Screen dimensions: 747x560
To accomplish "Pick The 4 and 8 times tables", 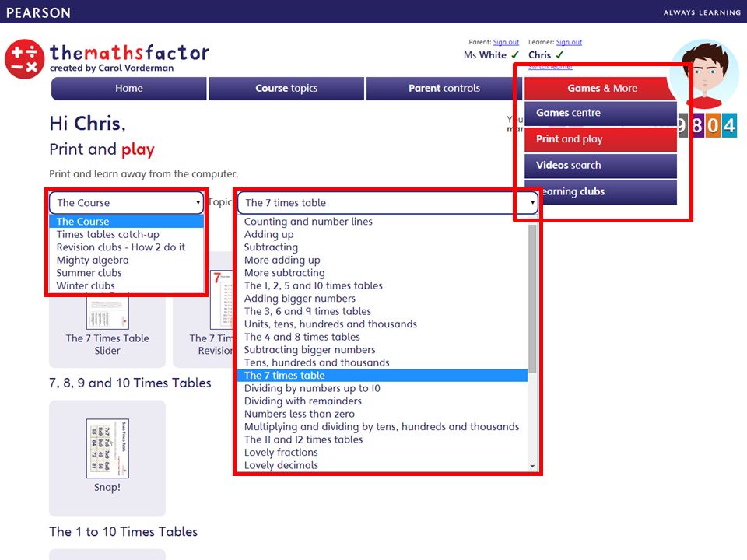I will click(x=383, y=337).
